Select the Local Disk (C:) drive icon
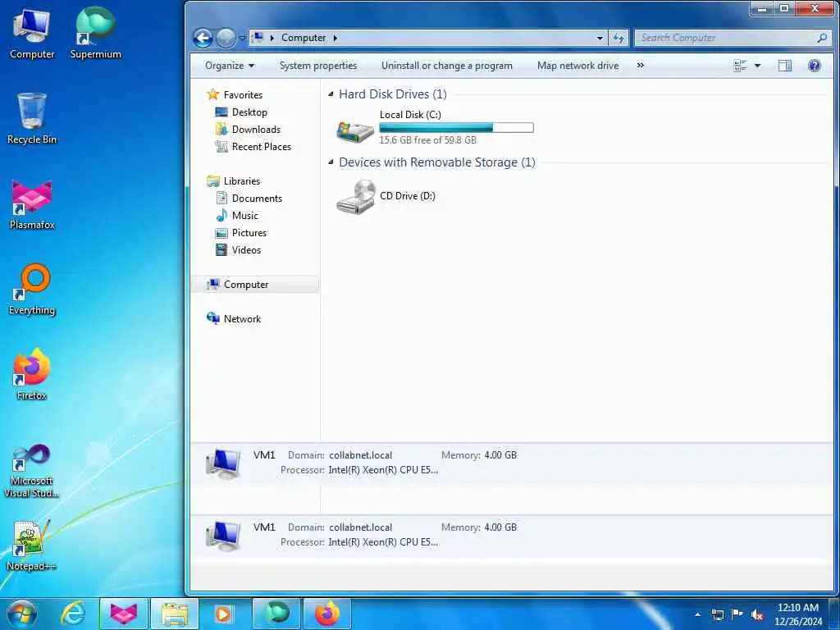The image size is (840, 630). pyautogui.click(x=355, y=130)
